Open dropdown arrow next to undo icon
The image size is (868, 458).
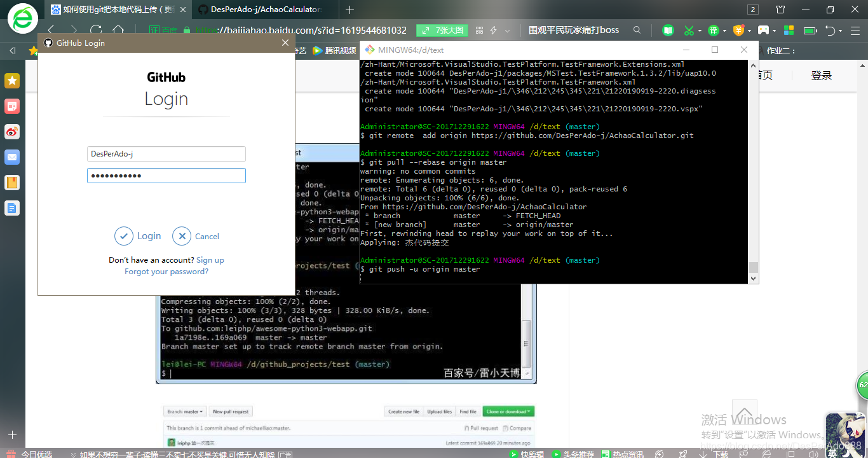click(841, 31)
